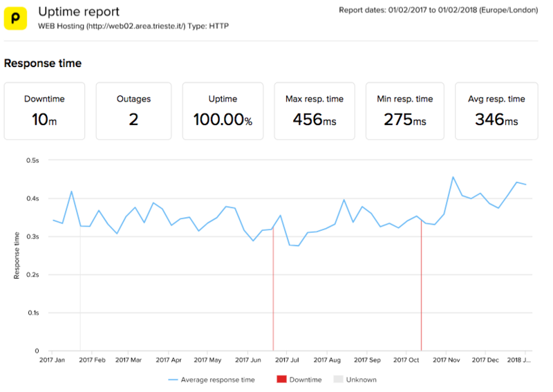Image resolution: width=553 pixels, height=392 pixels.
Task: Click the Min resp. time card
Action: point(405,111)
